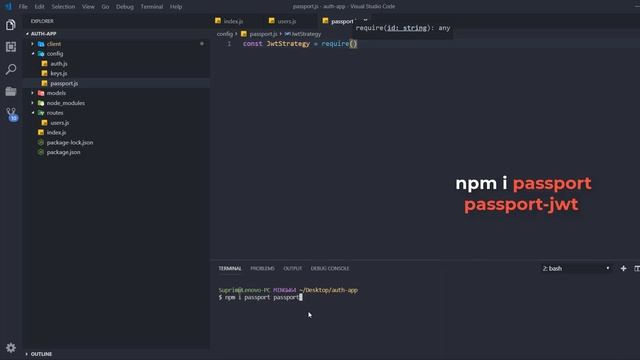Open the Edit menu

tap(40, 7)
